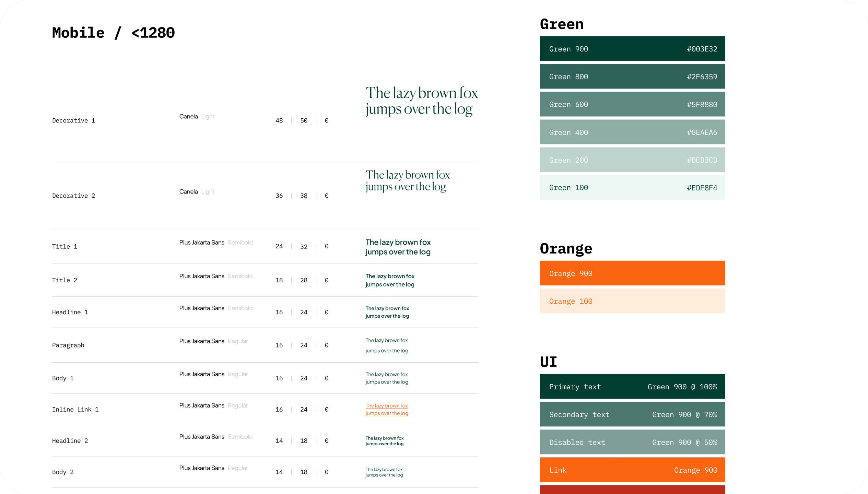
Task: Click the "#EDF8F4" hex value
Action: 702,188
